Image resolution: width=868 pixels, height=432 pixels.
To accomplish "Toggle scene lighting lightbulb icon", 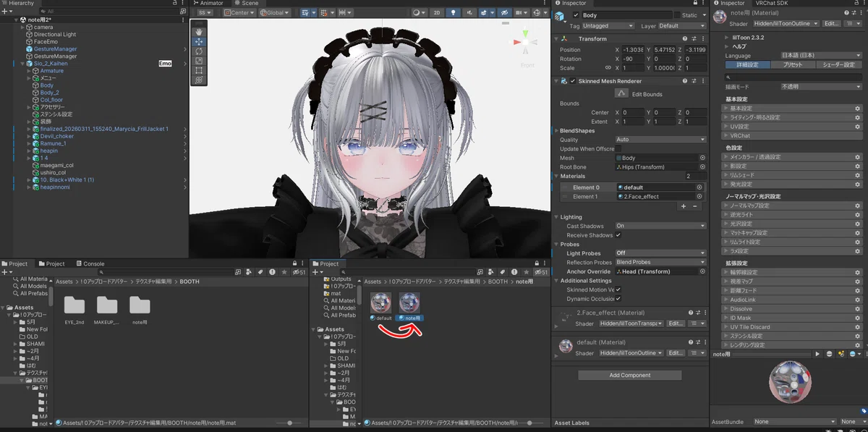I will tap(453, 13).
